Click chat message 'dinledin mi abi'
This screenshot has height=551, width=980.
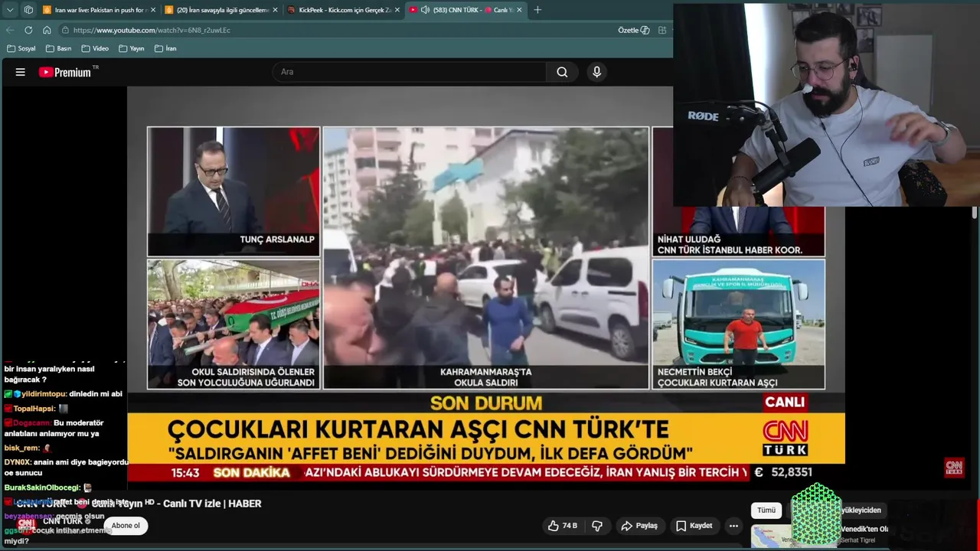click(x=95, y=394)
